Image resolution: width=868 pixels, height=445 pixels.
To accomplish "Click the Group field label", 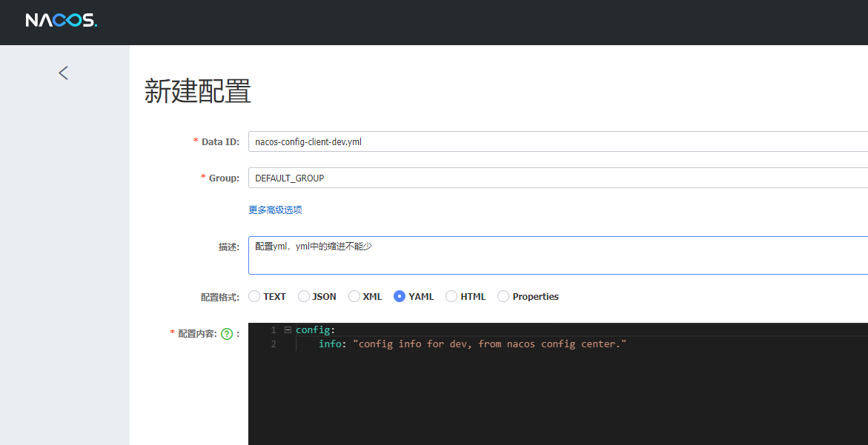I will click(224, 178).
